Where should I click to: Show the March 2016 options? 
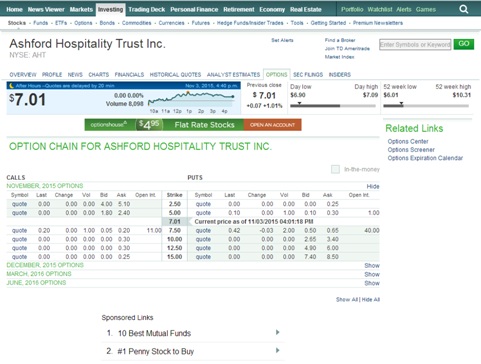coord(372,274)
